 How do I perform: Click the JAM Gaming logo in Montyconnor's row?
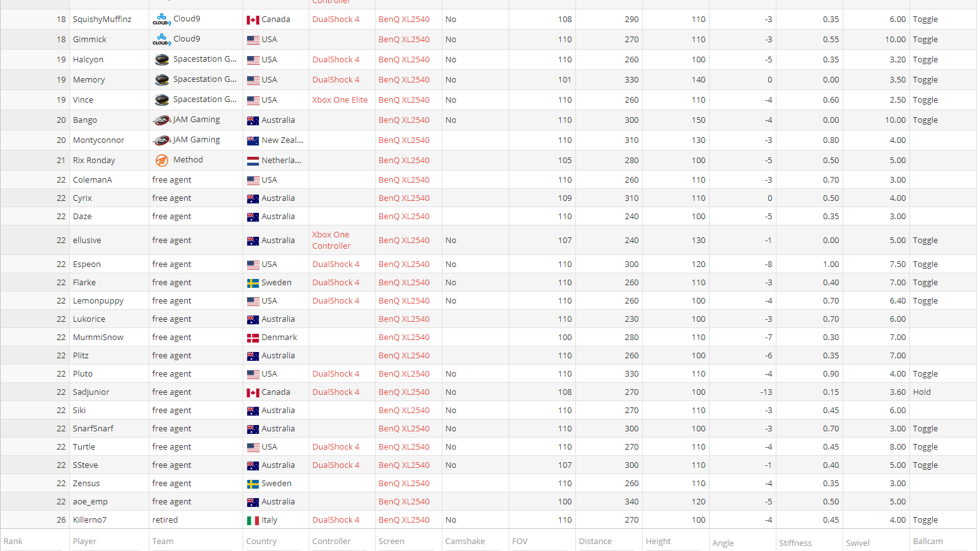(162, 140)
